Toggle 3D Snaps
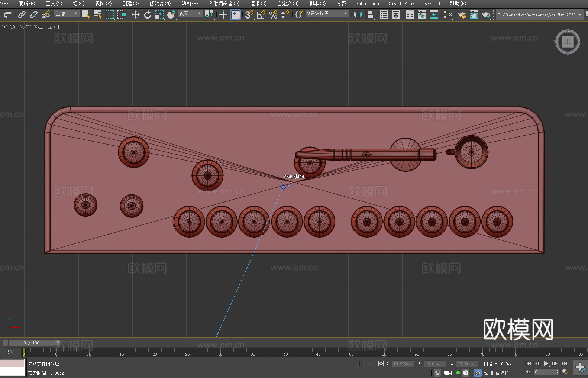 249,14
